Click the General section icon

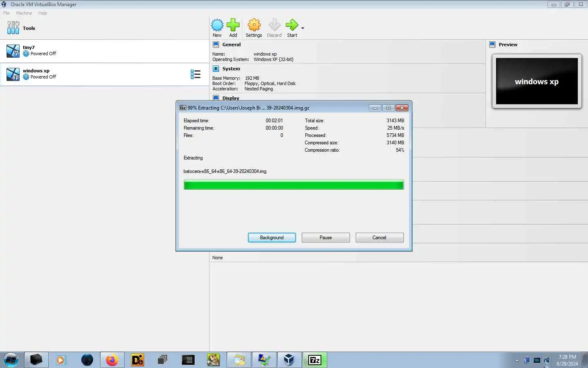[216, 45]
